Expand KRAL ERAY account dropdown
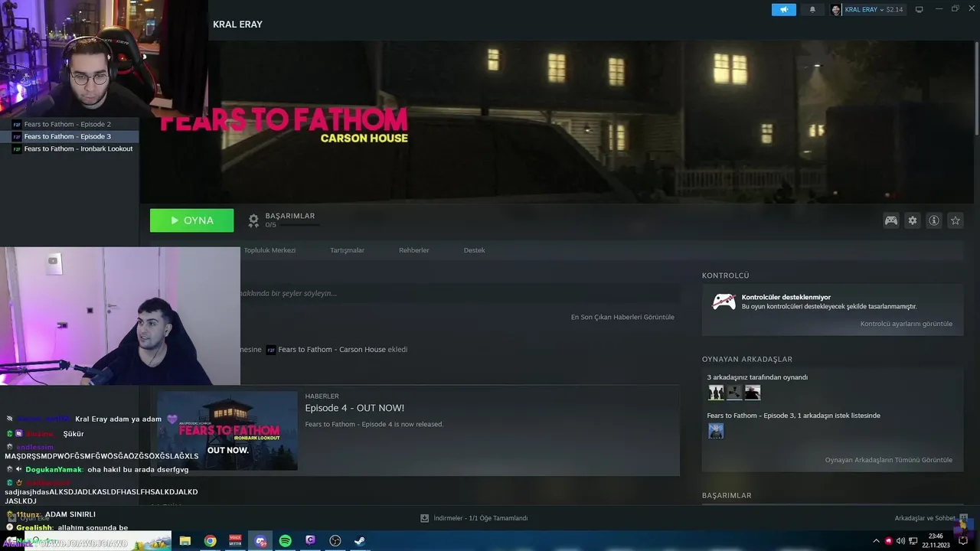Screen dimensions: 980x551 [881, 10]
